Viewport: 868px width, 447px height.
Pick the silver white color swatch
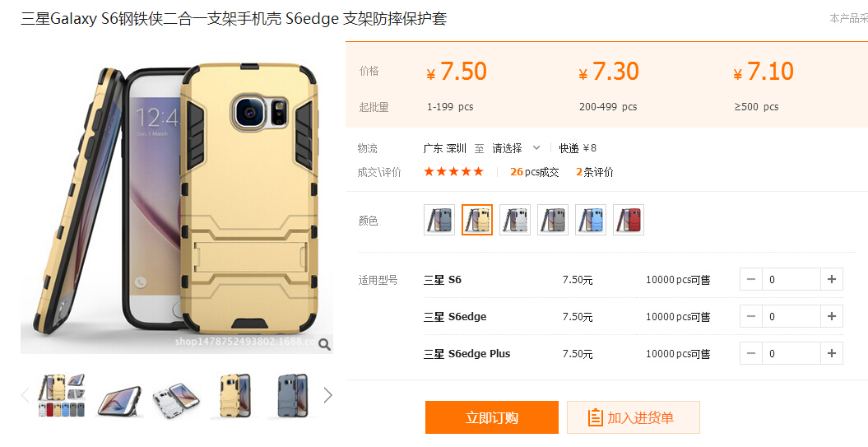515,220
